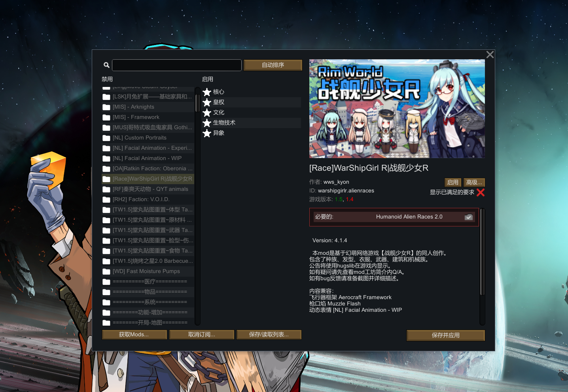
Task: Open 保存/读取列表... menu
Action: 269,335
